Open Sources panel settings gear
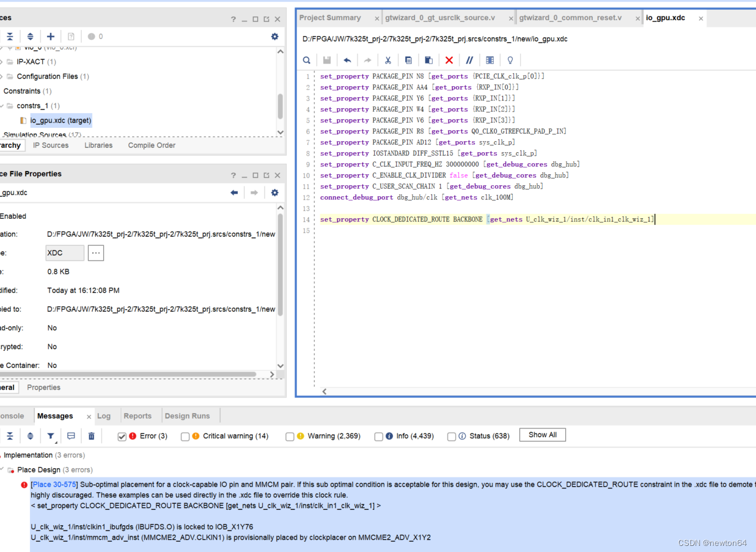756x552 pixels. (x=274, y=36)
